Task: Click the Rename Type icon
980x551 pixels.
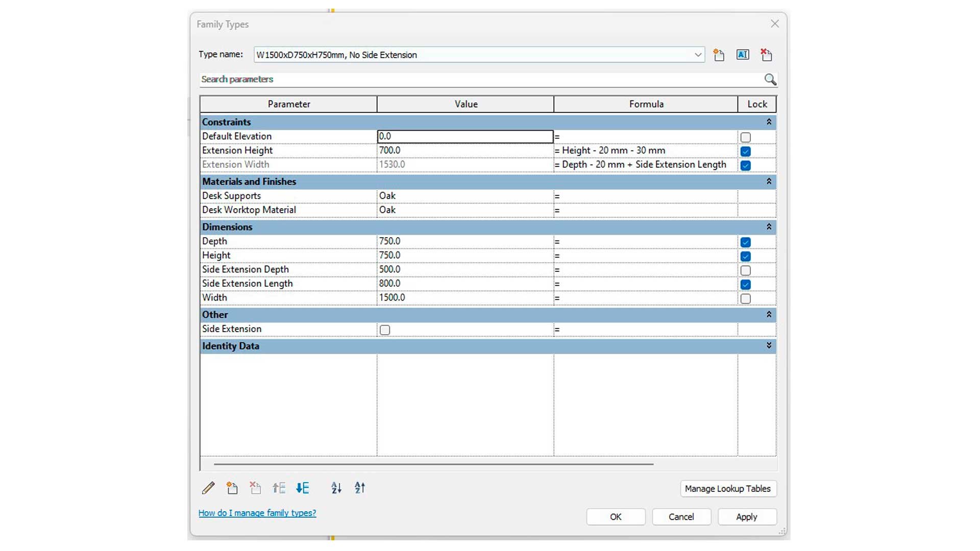Action: [x=743, y=55]
